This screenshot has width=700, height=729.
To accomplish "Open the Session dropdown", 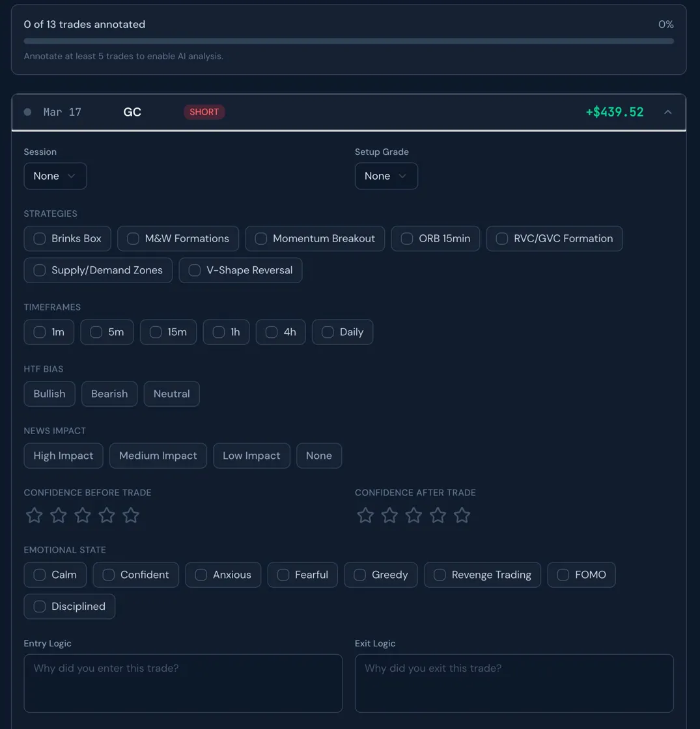I will tap(55, 176).
